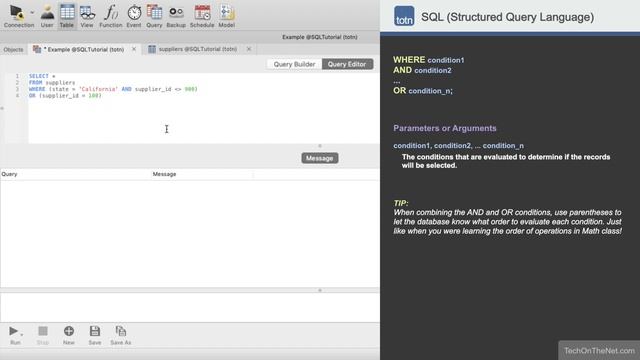The image size is (640, 360).
Task: Open the Connection toolbar icon
Action: pos(17,16)
